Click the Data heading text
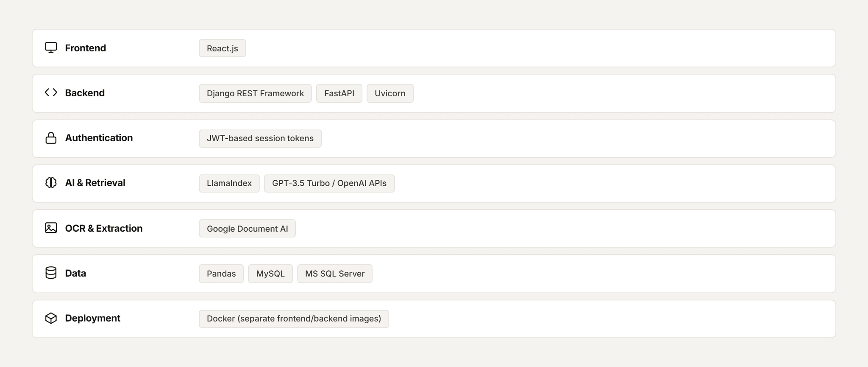Image resolution: width=868 pixels, height=367 pixels. tap(75, 273)
